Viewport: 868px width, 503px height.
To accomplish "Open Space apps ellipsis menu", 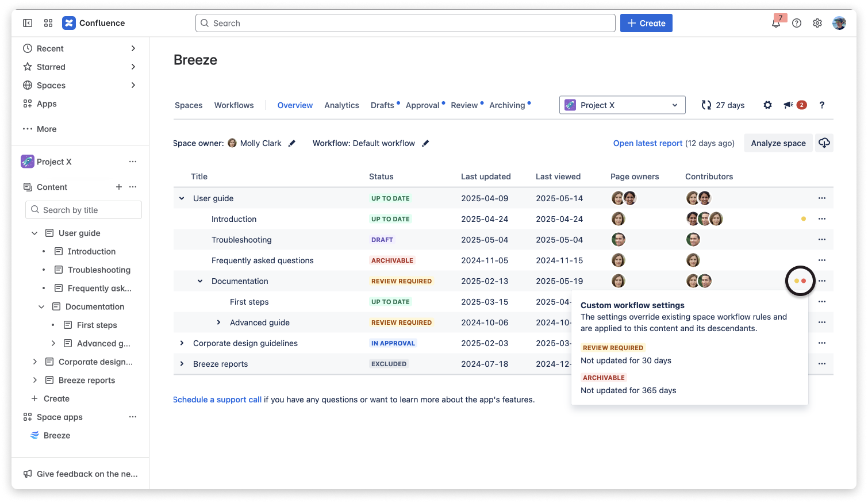I will click(x=133, y=417).
